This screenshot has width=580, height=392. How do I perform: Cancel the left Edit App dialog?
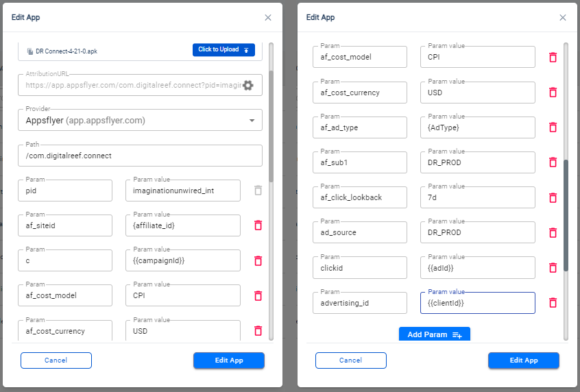pos(56,360)
